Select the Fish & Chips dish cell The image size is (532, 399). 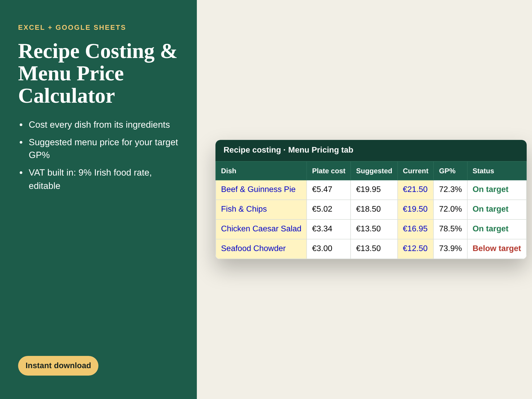tap(261, 210)
